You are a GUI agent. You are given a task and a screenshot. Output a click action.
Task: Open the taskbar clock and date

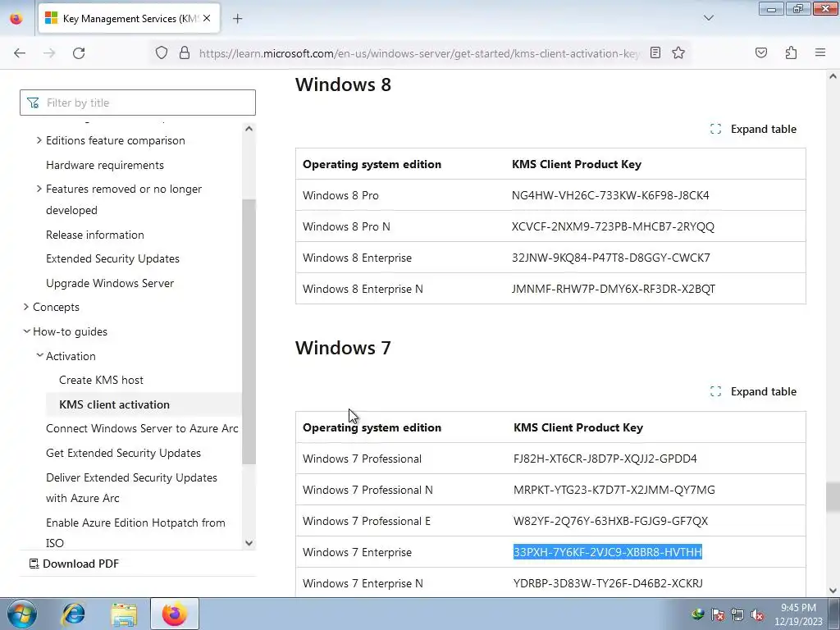pyautogui.click(x=798, y=614)
